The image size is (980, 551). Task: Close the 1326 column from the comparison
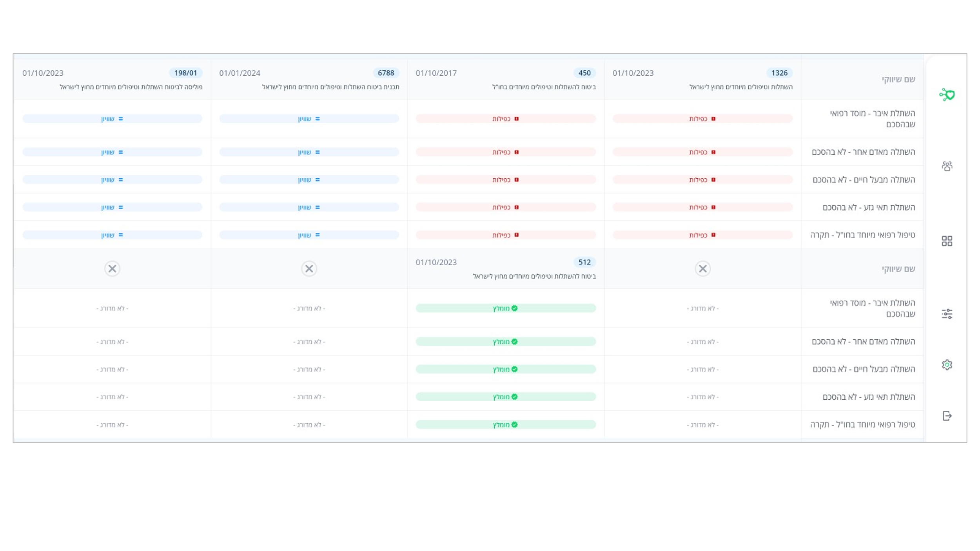click(702, 269)
